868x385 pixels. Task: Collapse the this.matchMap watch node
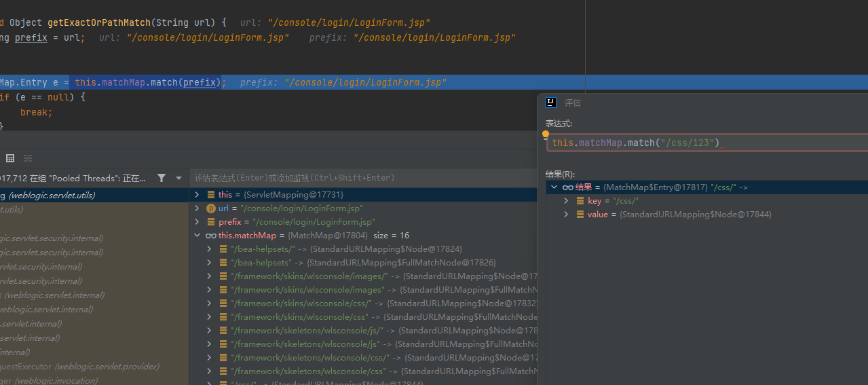tap(197, 236)
